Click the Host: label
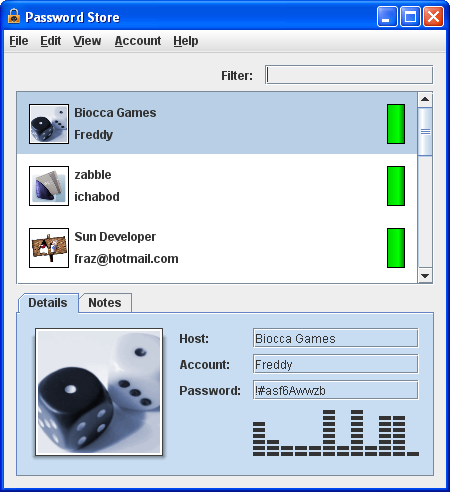This screenshot has width=450, height=492. click(x=194, y=339)
